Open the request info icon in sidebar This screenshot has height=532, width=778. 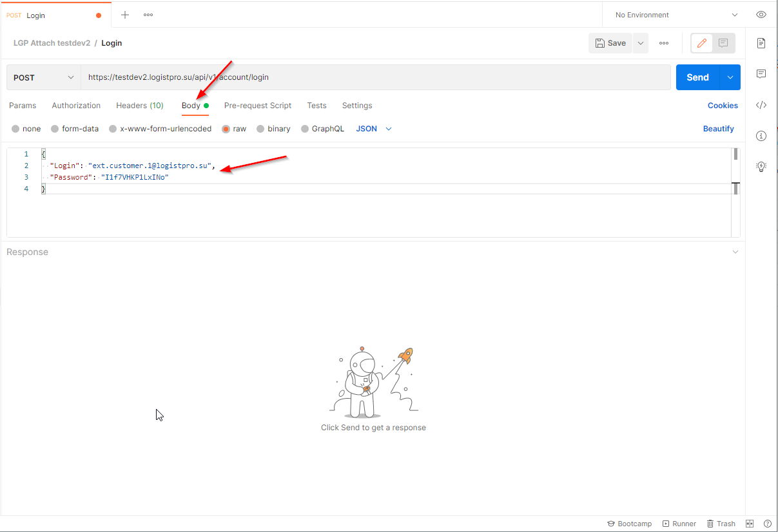coord(761,136)
